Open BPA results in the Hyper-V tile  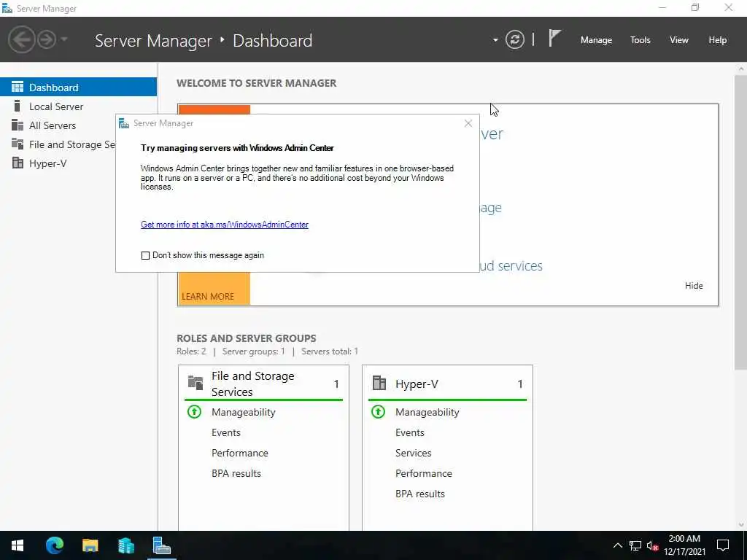420,494
